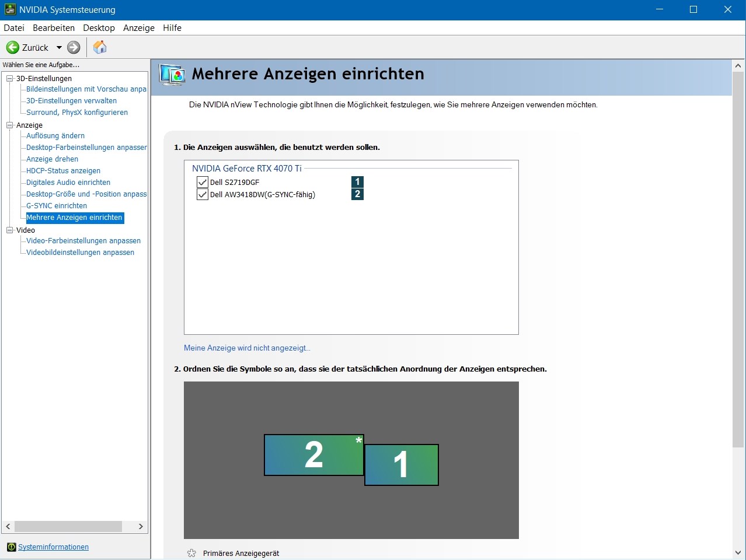
Task: Open the Systeminformationen link
Action: (53, 547)
